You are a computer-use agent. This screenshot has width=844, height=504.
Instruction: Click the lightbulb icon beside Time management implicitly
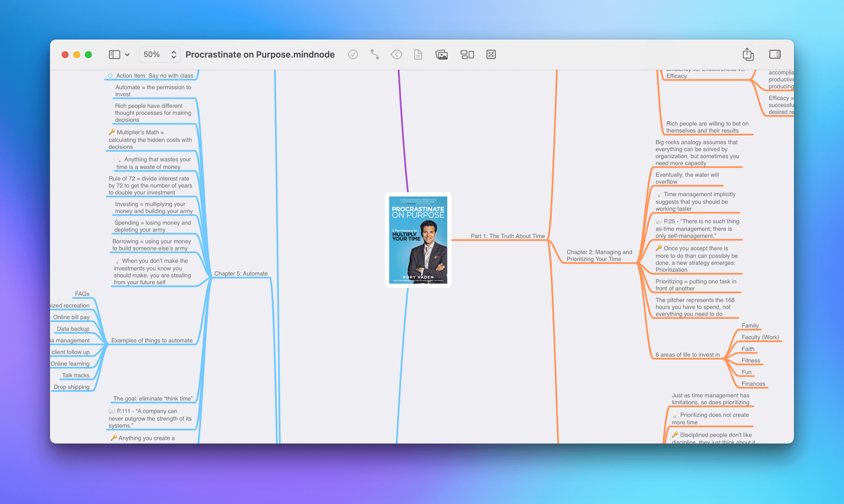point(659,194)
